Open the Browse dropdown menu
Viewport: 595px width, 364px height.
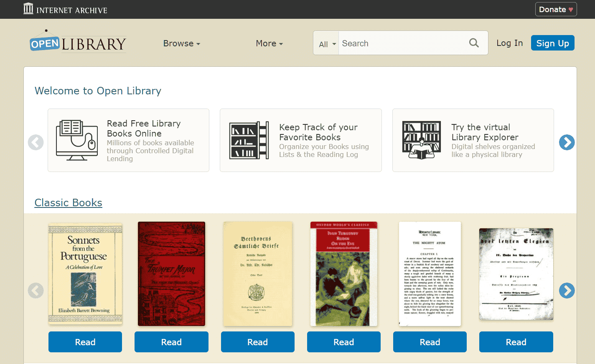pyautogui.click(x=181, y=43)
